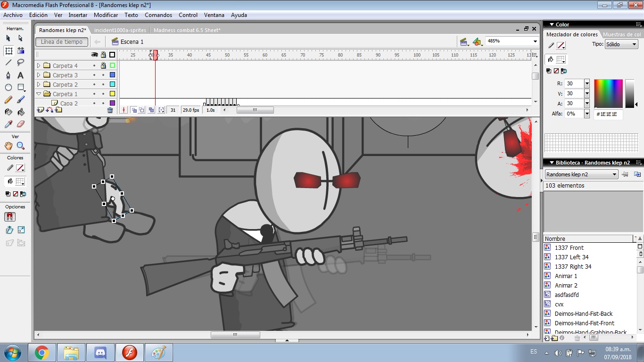Activate the Zoom magnifier tool
Screen dimensions: 644x362
[x=21, y=146]
